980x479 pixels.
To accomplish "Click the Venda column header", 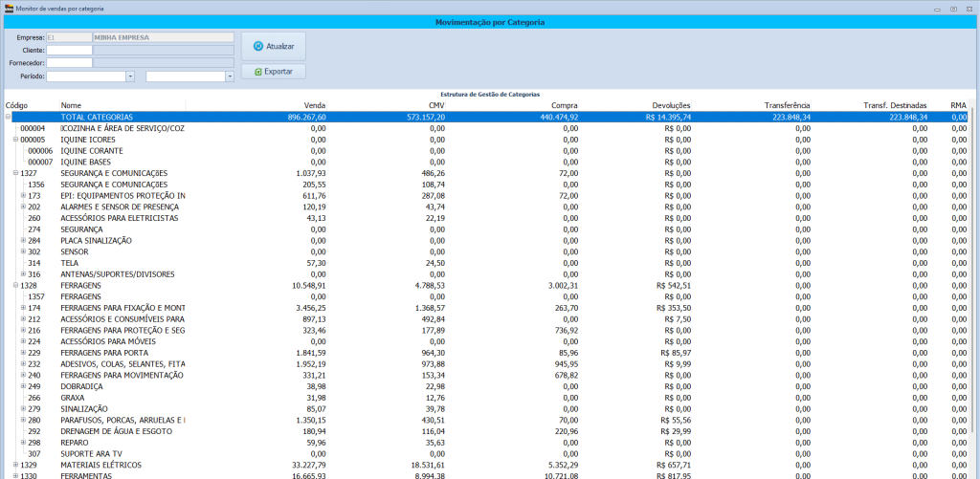I will [315, 105].
